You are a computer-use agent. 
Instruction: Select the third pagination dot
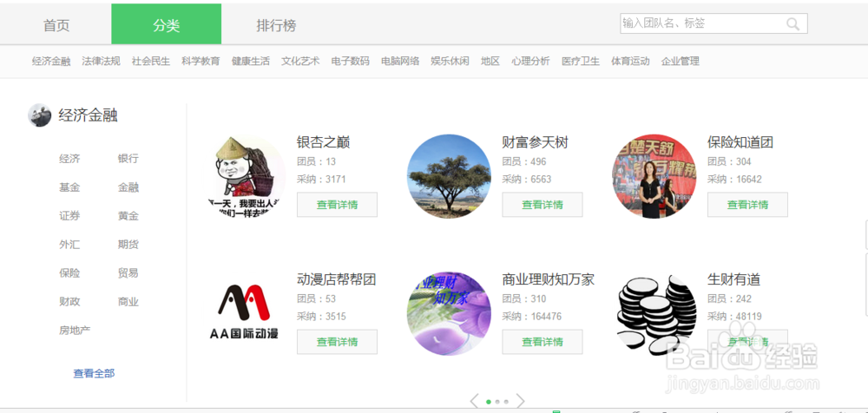507,402
